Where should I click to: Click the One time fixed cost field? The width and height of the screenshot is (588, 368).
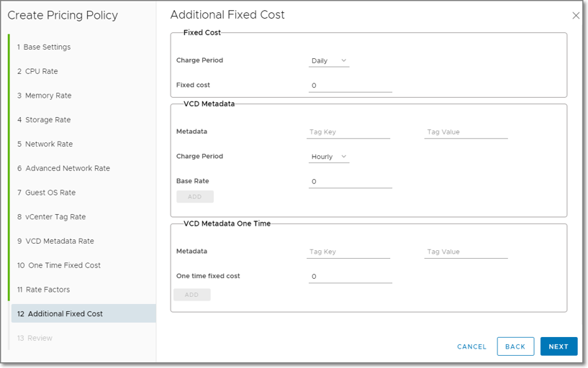pyautogui.click(x=350, y=277)
